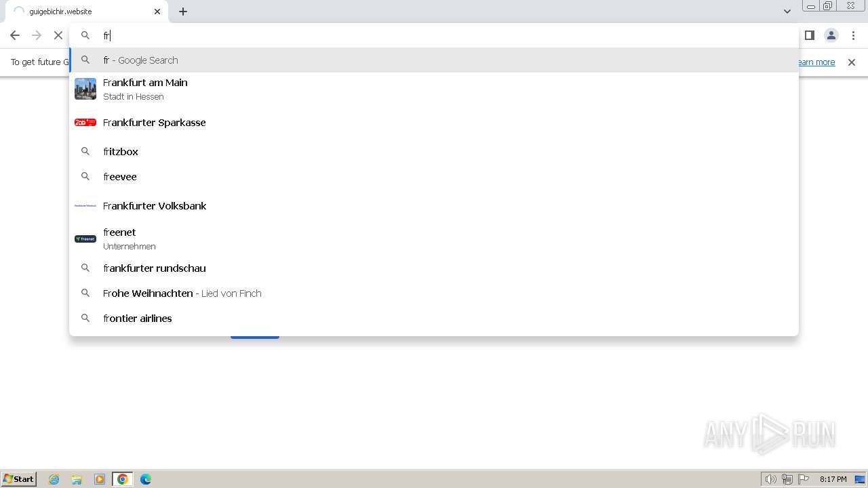Open the Chrome profile avatar menu
Screen dimensions: 868x488
[831, 35]
